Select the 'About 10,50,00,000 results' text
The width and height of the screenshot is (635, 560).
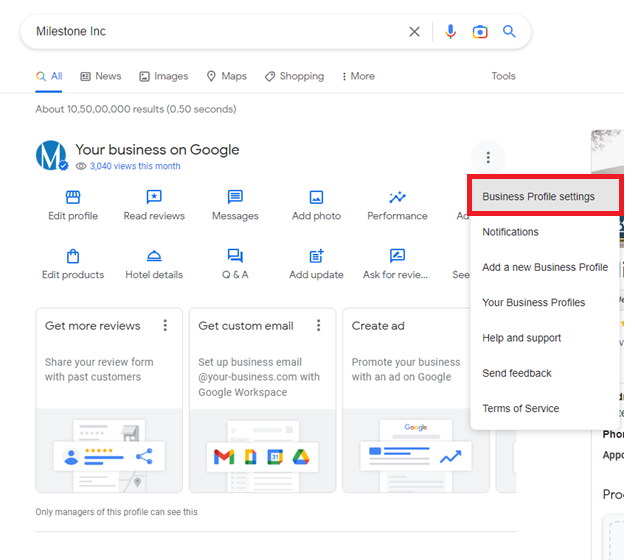[136, 109]
